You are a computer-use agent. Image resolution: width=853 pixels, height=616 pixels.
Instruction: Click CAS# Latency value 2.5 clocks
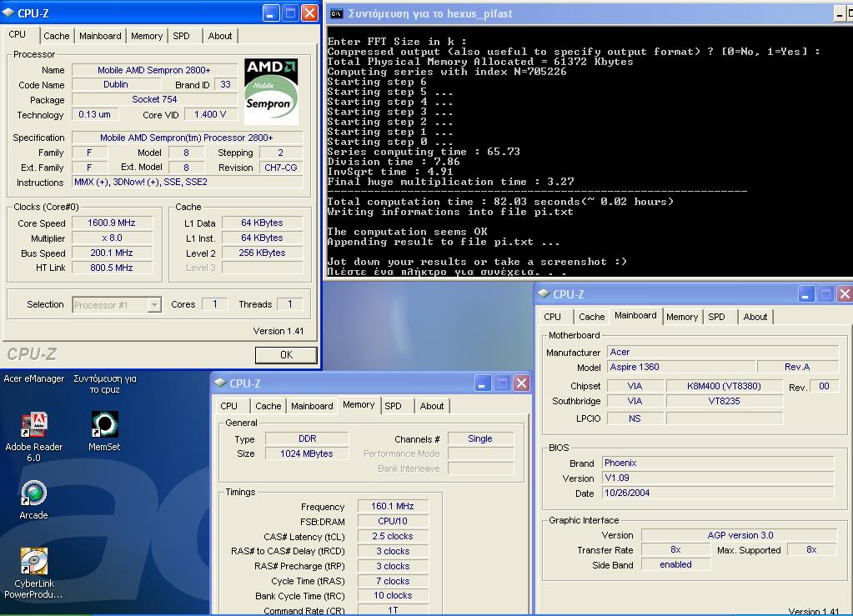pyautogui.click(x=393, y=536)
